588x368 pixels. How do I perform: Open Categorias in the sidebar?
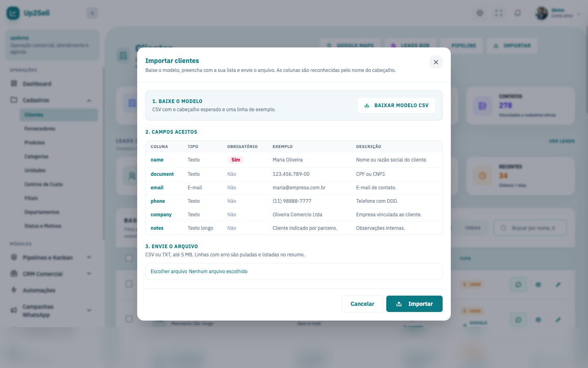click(x=59, y=157)
